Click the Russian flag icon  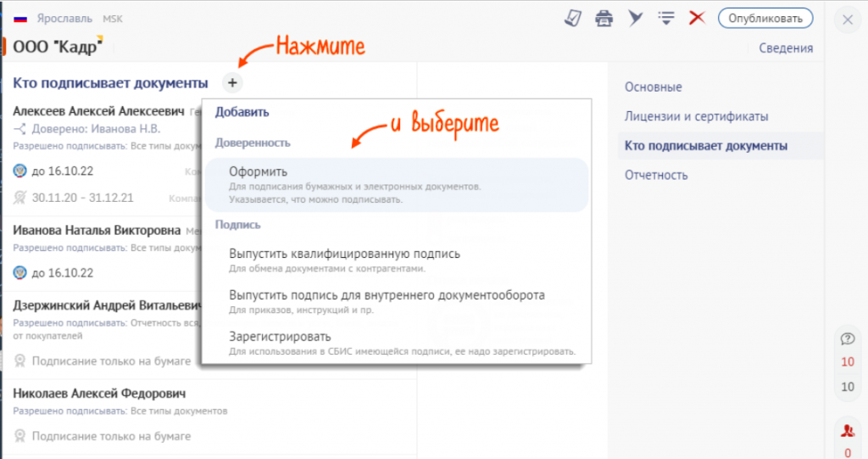(x=20, y=18)
